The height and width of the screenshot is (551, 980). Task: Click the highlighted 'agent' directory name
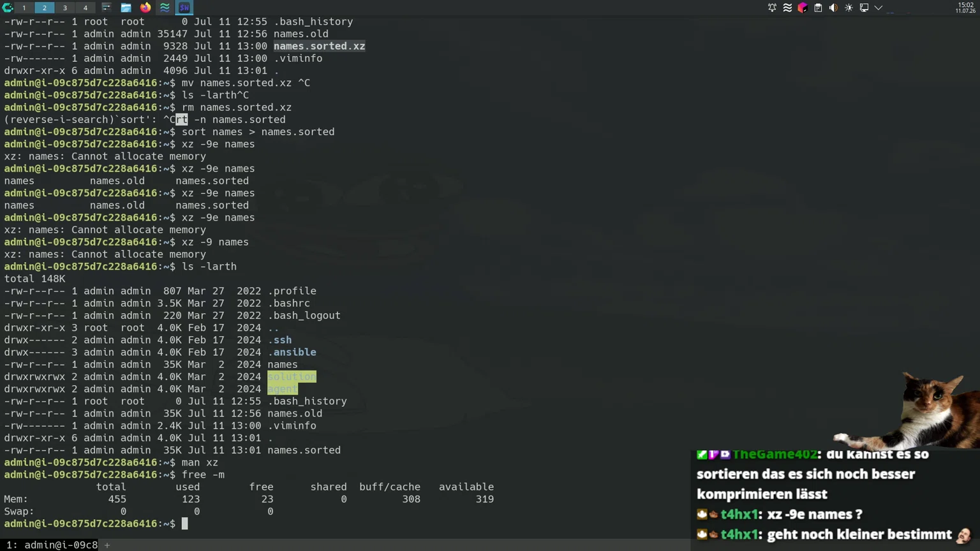click(283, 389)
